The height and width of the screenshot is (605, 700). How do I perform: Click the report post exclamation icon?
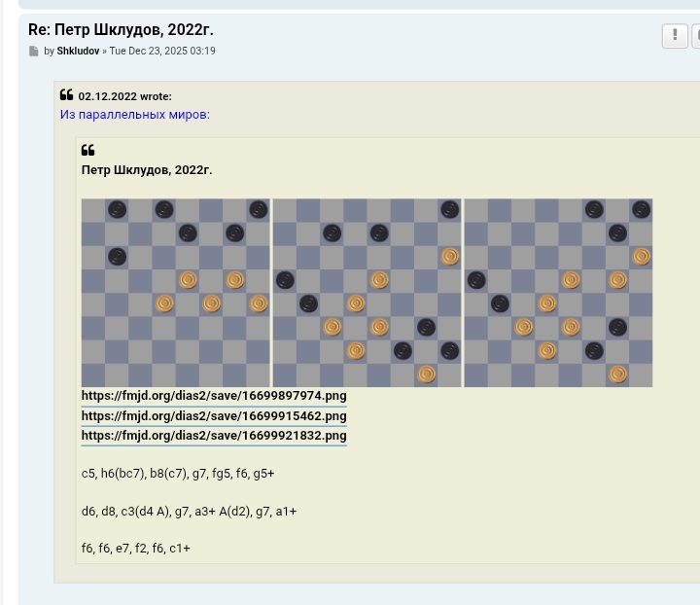click(x=675, y=36)
